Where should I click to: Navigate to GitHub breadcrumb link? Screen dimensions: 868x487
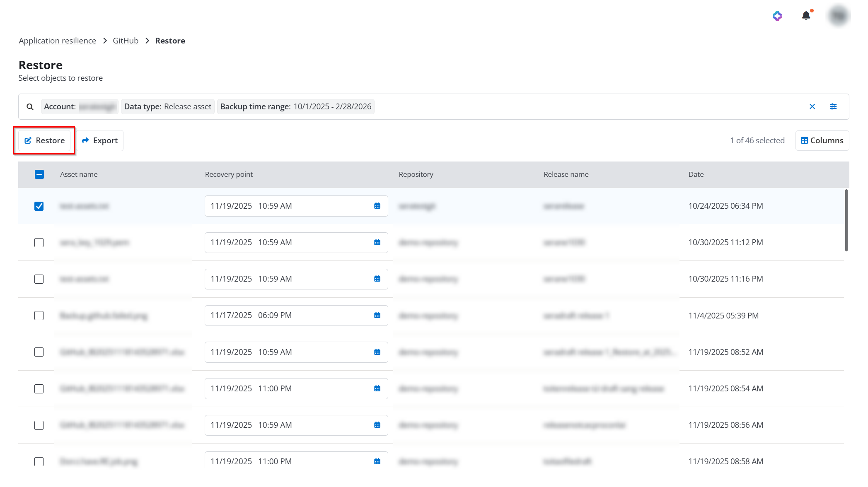click(126, 41)
